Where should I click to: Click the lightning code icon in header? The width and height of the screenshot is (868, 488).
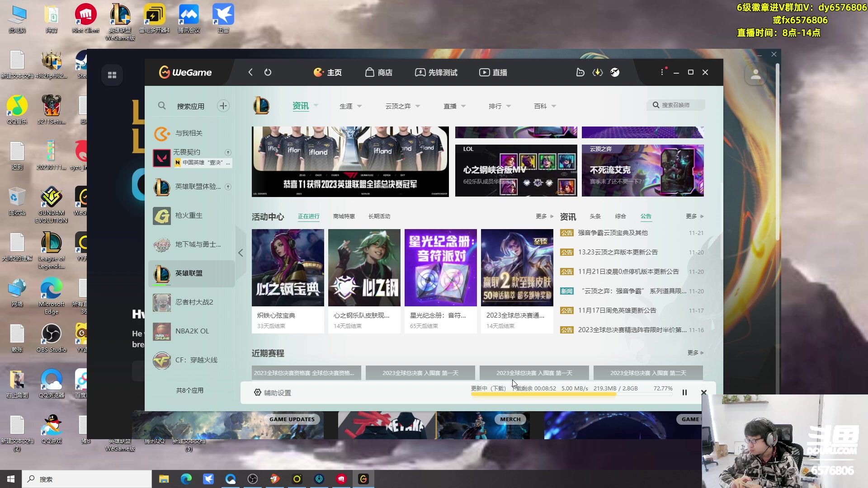pyautogui.click(x=598, y=72)
